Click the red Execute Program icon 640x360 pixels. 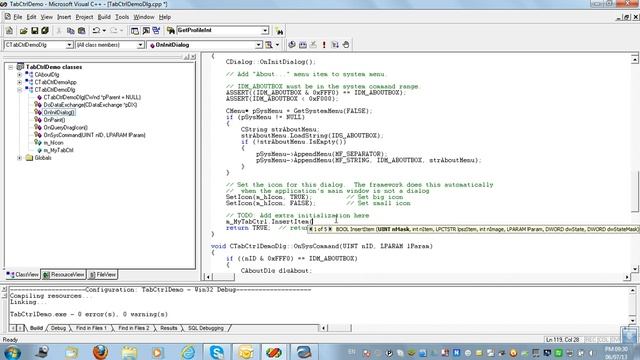324,45
